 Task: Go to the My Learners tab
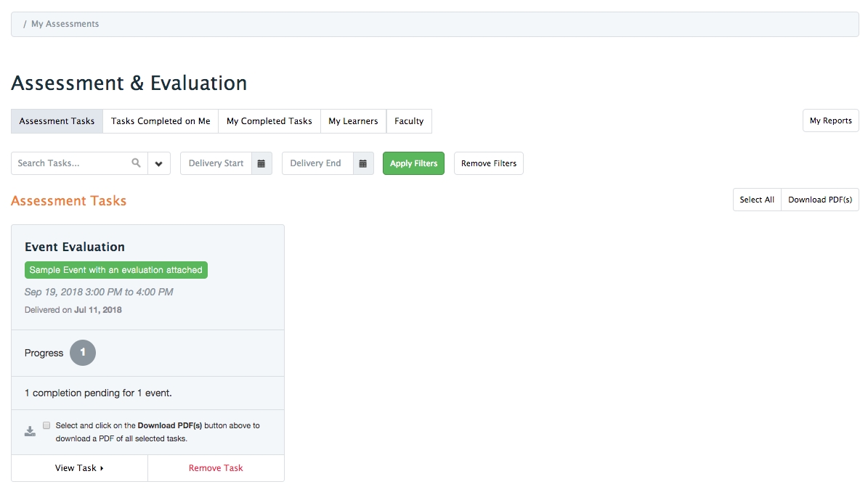(x=353, y=121)
